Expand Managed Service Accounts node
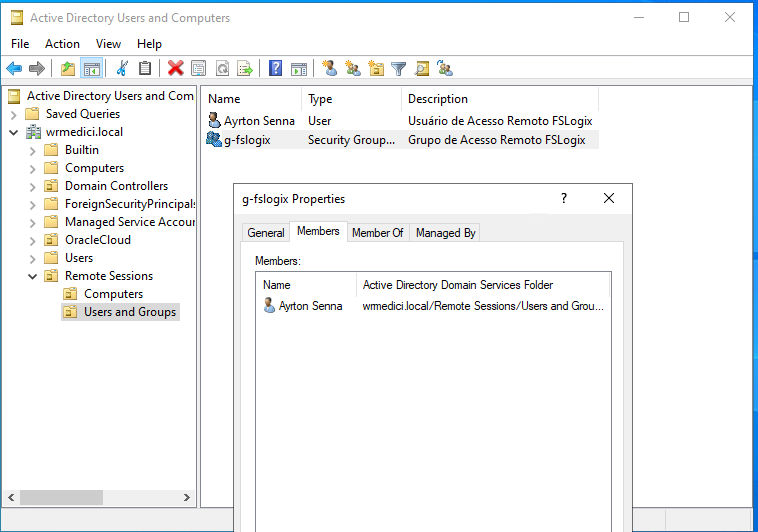The height and width of the screenshot is (532, 758). tap(32, 222)
